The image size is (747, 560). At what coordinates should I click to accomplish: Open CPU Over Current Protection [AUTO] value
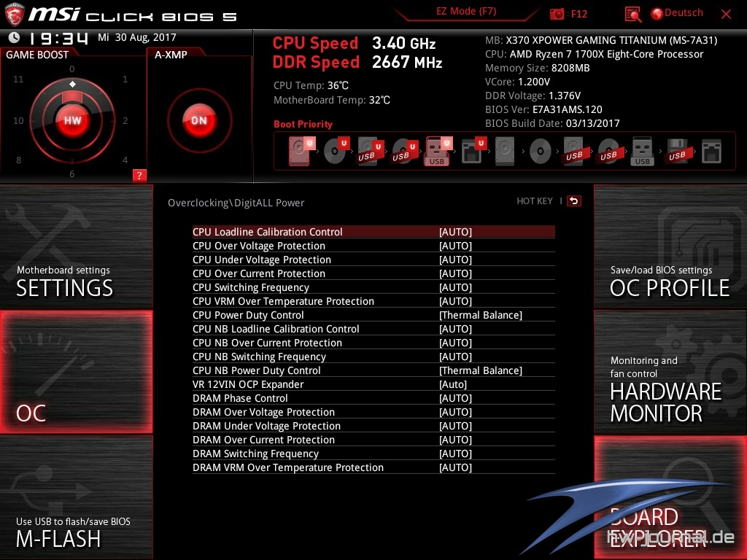click(455, 273)
